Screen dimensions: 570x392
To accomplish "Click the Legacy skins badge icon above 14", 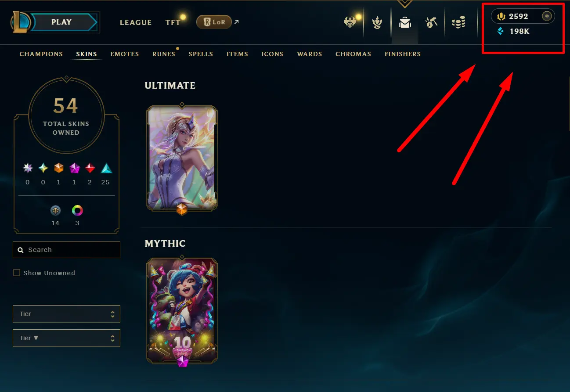I will pos(55,211).
